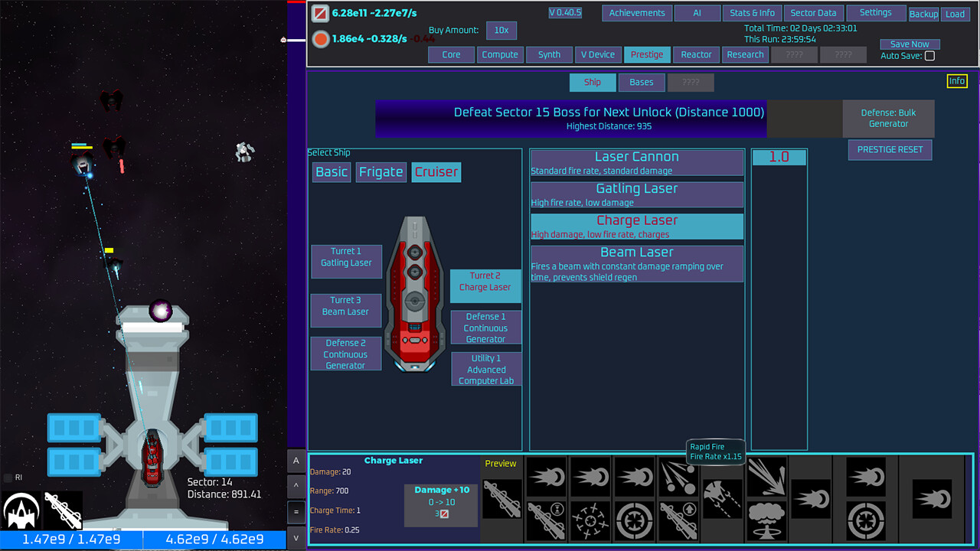
Task: Check the RI toggle in the game view
Action: pyautogui.click(x=9, y=478)
